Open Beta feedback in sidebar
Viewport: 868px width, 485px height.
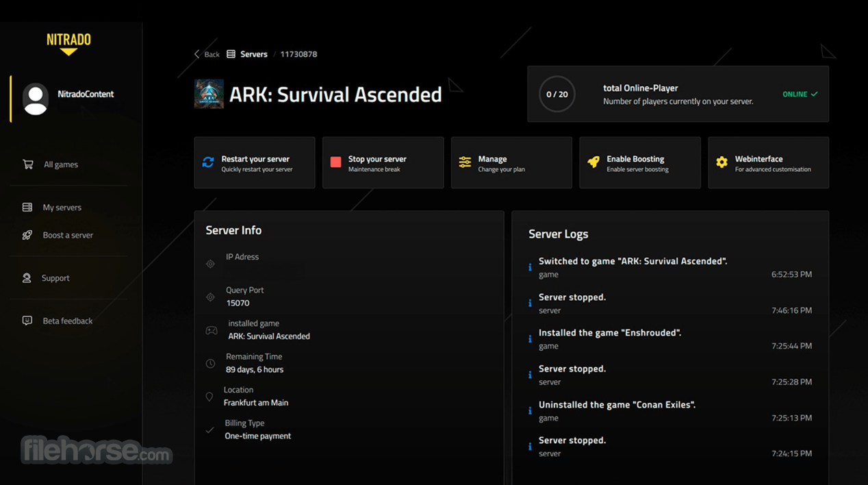tap(68, 321)
